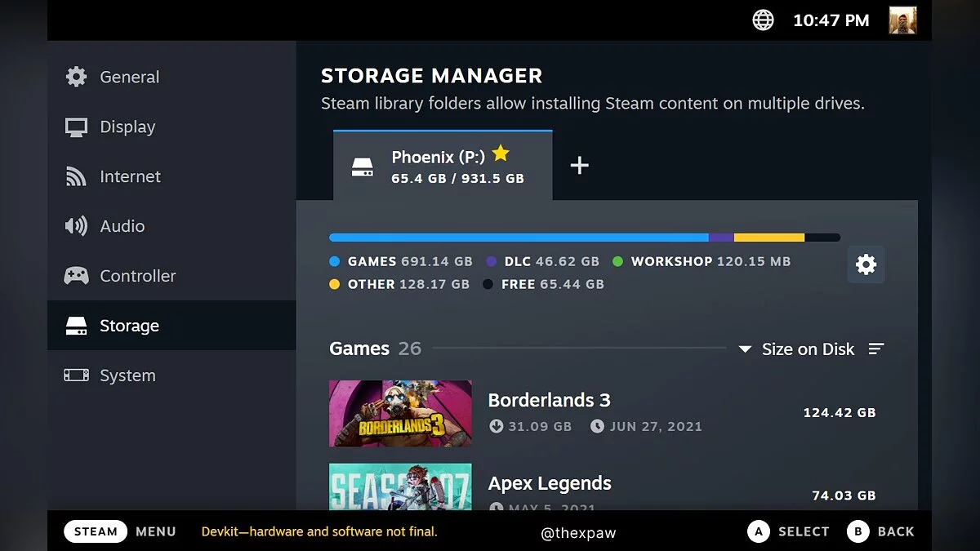The width and height of the screenshot is (980, 551).
Task: Open the Borderlands 3 game thumbnail
Action: click(400, 413)
